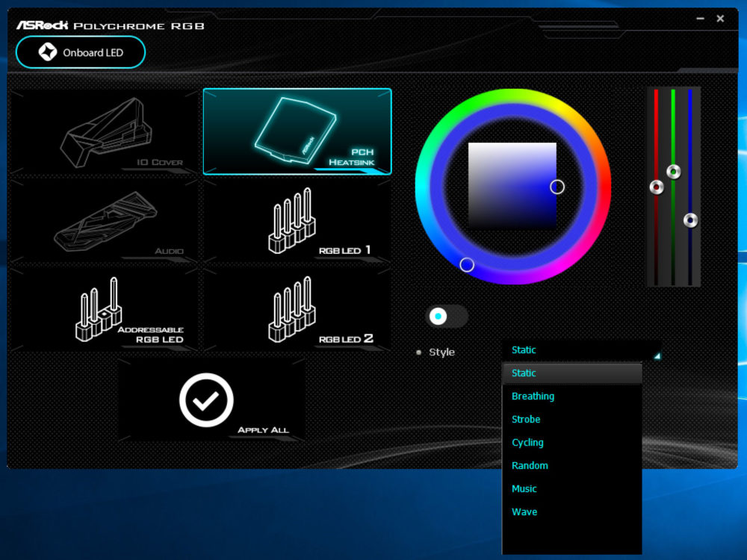Click the hue ring selector handle
Screen dimensions: 747x560
pyautogui.click(x=467, y=265)
